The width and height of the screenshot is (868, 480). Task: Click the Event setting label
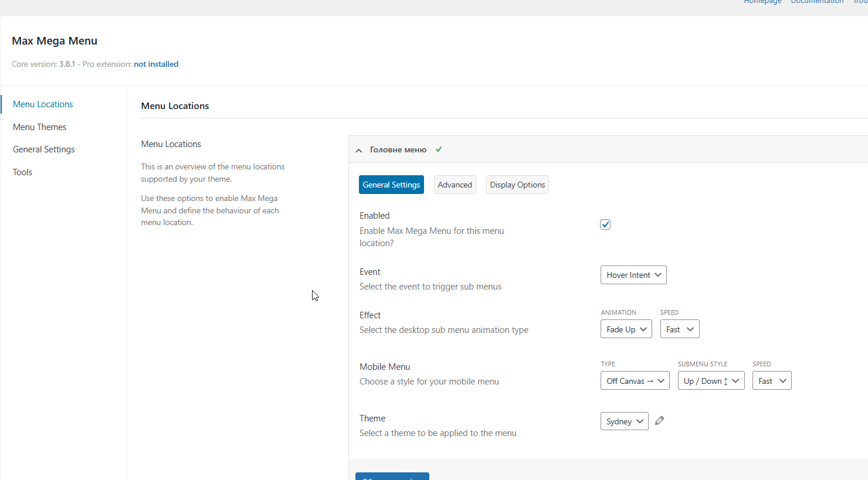point(370,272)
